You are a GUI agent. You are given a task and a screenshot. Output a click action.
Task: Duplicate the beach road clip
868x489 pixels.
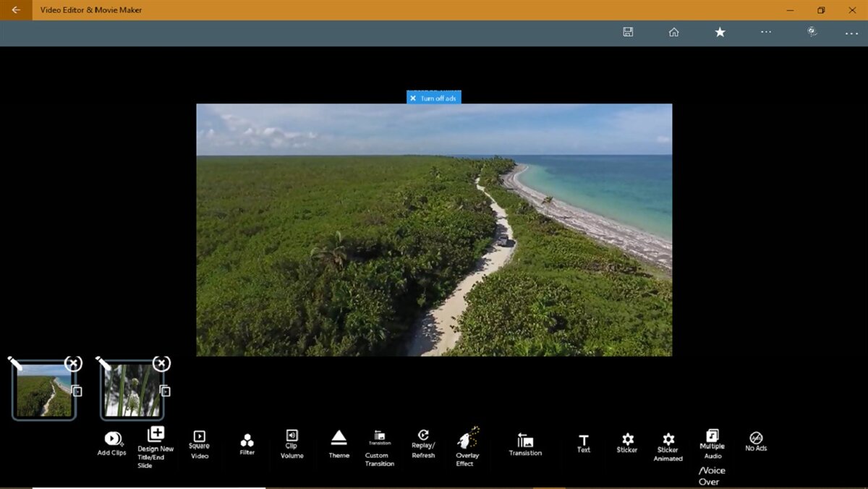(x=77, y=391)
